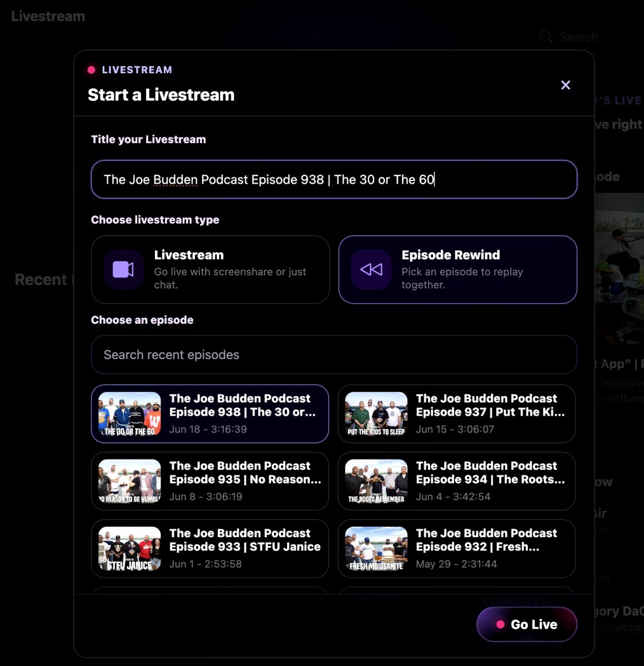644x666 pixels.
Task: Click the Episode Rewind double-arrow icon
Action: click(371, 270)
